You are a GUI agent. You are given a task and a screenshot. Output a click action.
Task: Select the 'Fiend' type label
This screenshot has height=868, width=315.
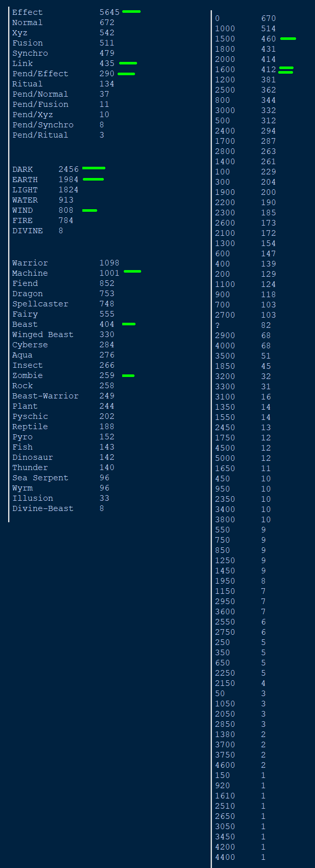point(25,283)
